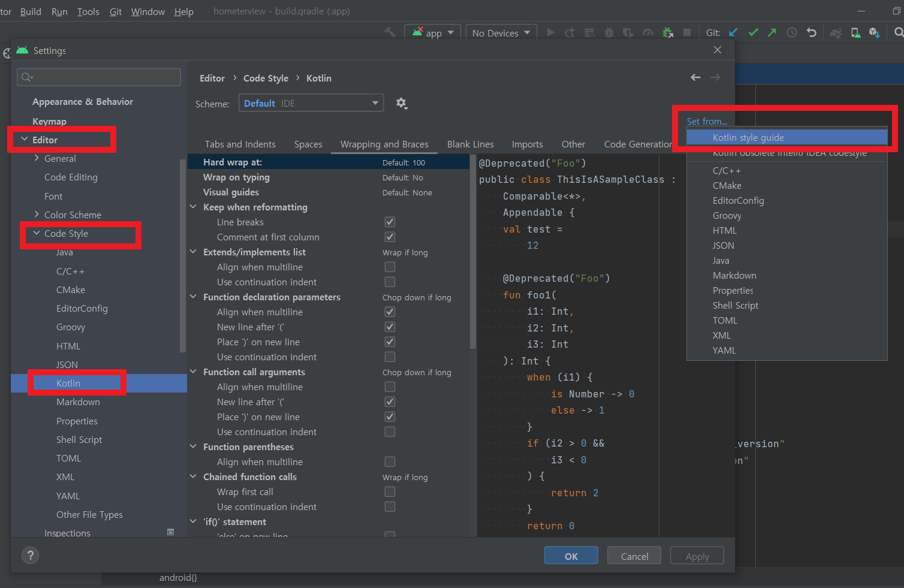The image size is (904, 588).
Task: Click the project-level icon beside Inspections
Action: (x=170, y=532)
